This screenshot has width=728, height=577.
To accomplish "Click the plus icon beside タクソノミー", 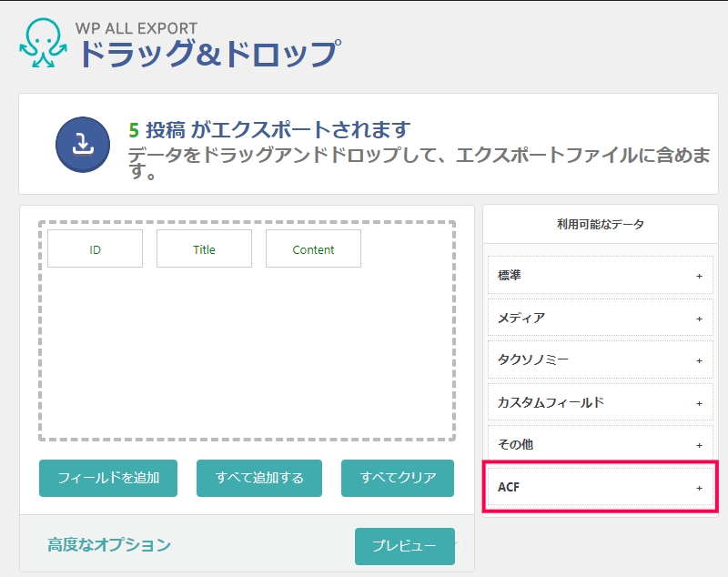I will point(699,360).
